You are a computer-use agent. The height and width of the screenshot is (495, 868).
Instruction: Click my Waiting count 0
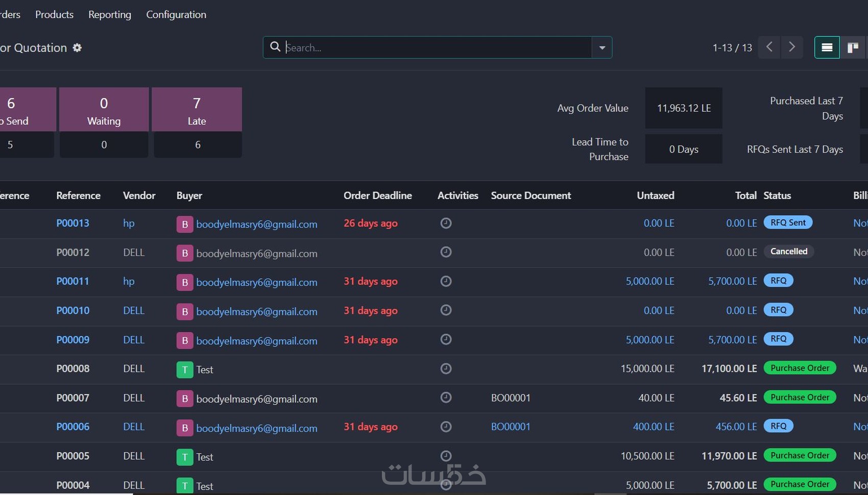coord(104,145)
